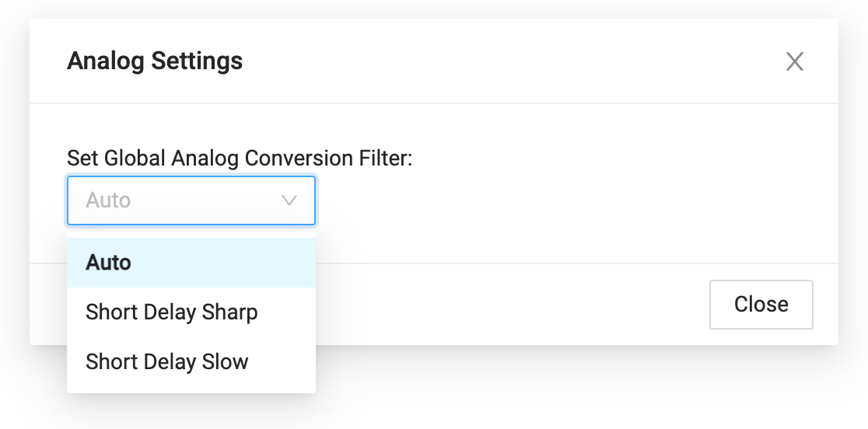This screenshot has width=868, height=429.
Task: Set the conversion filter to Short Delay Slow
Action: coord(167,362)
